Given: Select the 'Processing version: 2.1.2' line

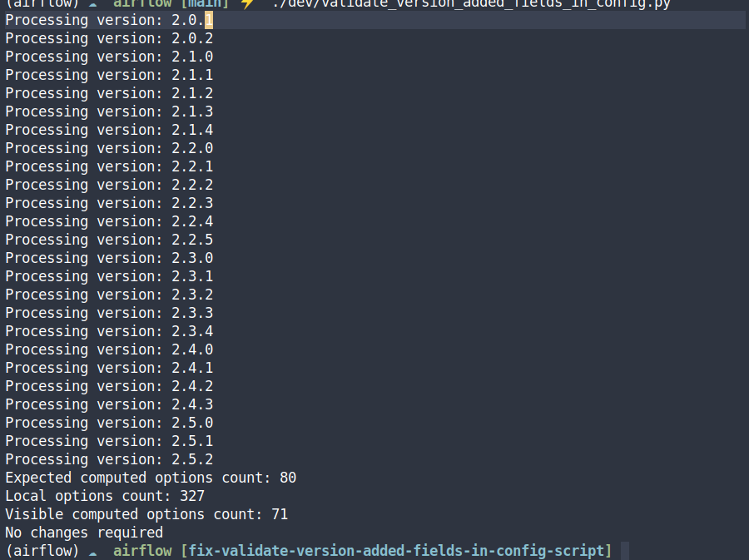Looking at the screenshot, I should pos(109,93).
